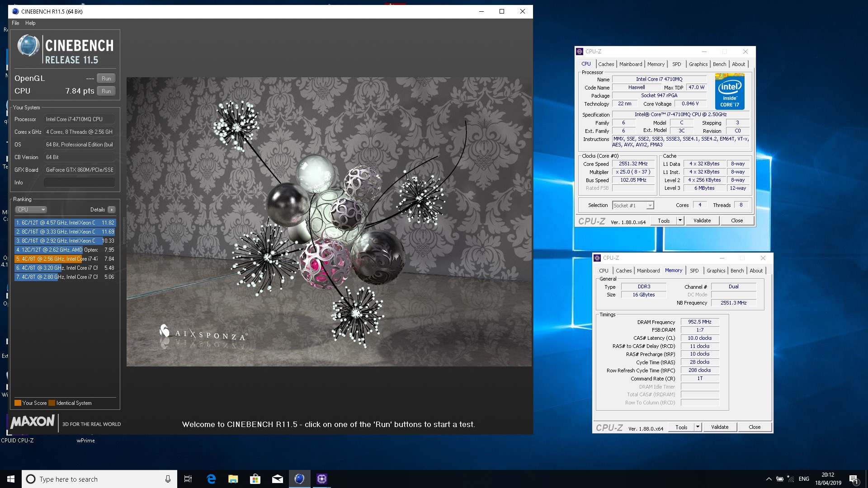
Task: Open the Help menu in Cinebench
Action: pos(30,23)
